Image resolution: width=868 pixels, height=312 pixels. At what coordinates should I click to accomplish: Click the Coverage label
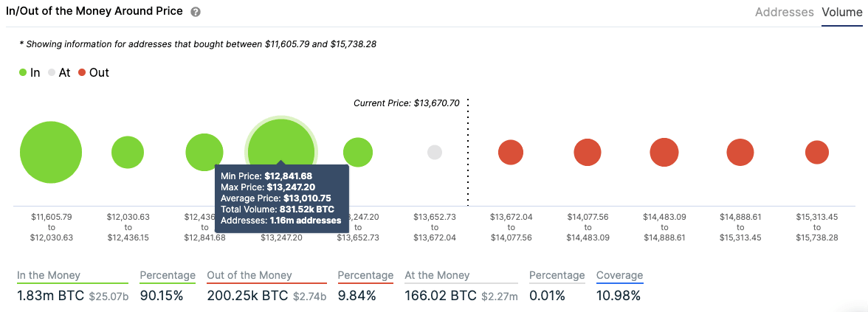619,275
